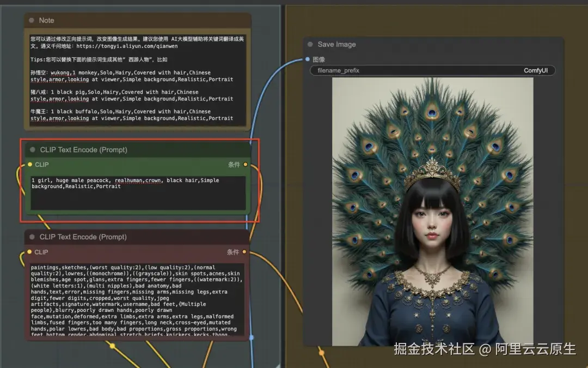Click the 猪八戒 prompt line in the note
The height and width of the screenshot is (368, 588).
pos(132,95)
